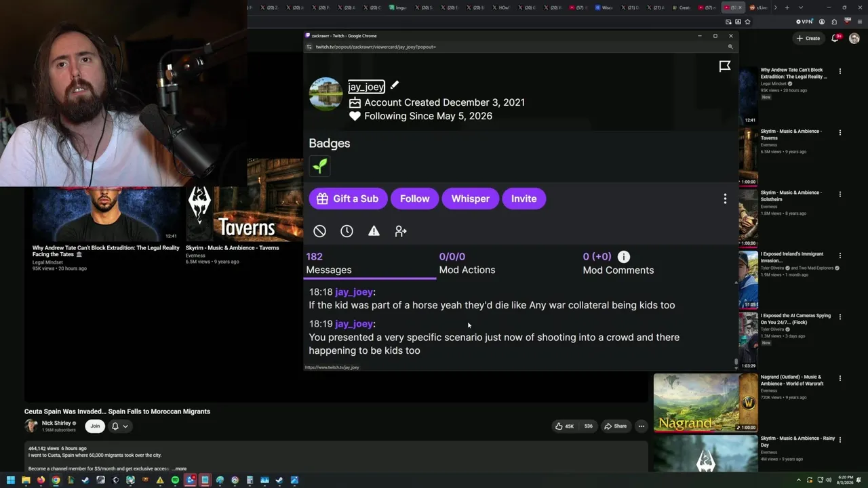Click jay_joey name in the 18:18 message
The image size is (868, 488).
pyautogui.click(x=354, y=291)
